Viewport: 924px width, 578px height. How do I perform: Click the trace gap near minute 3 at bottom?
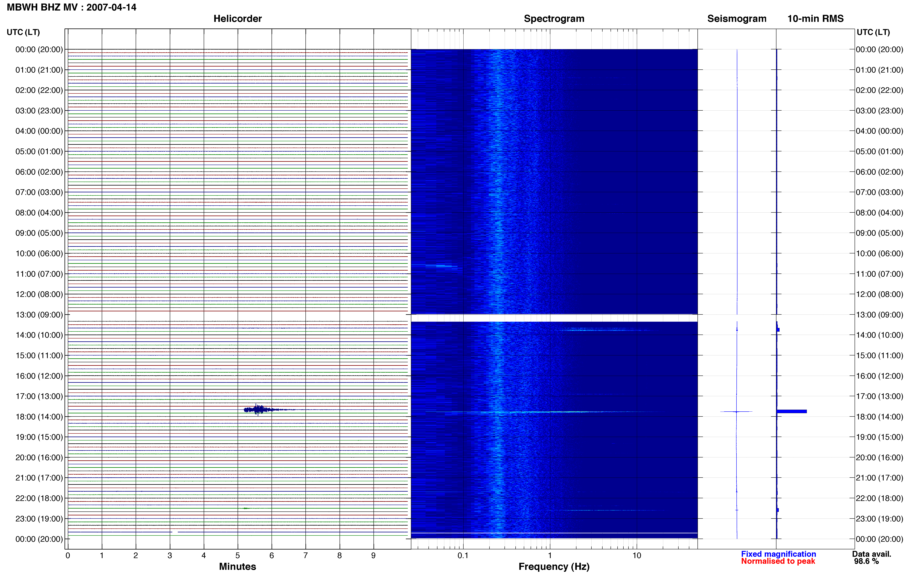click(x=175, y=532)
